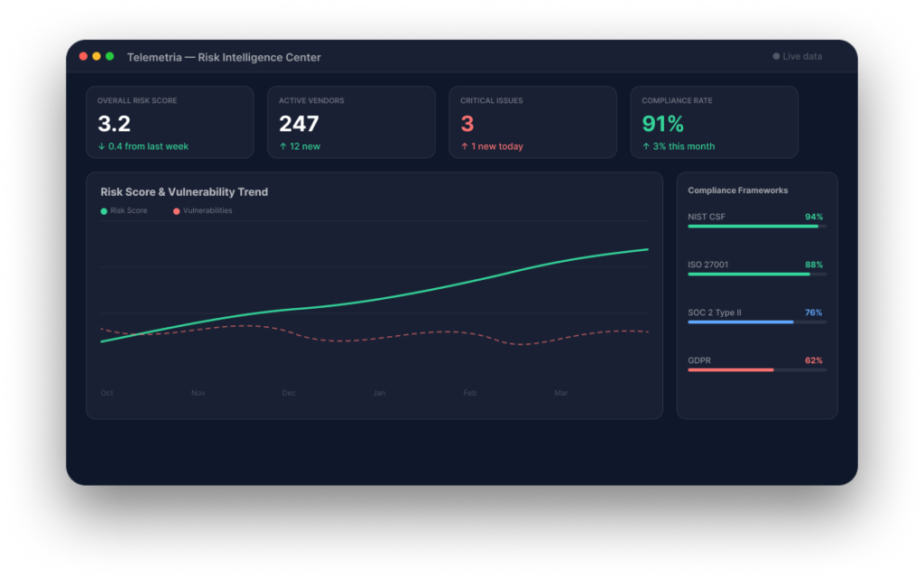The image size is (924, 578).
Task: Click the SOC 2 Type II progress bar
Action: 756,322
